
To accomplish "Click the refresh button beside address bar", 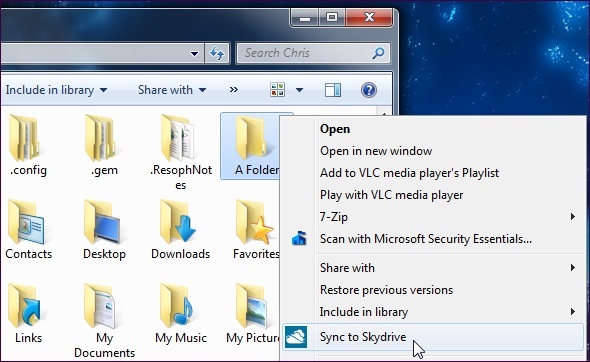I will point(217,53).
